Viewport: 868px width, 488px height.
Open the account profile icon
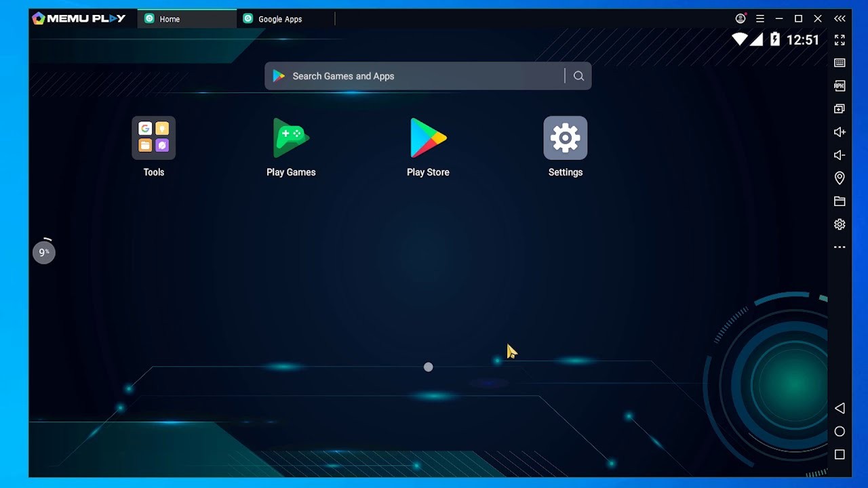click(741, 19)
